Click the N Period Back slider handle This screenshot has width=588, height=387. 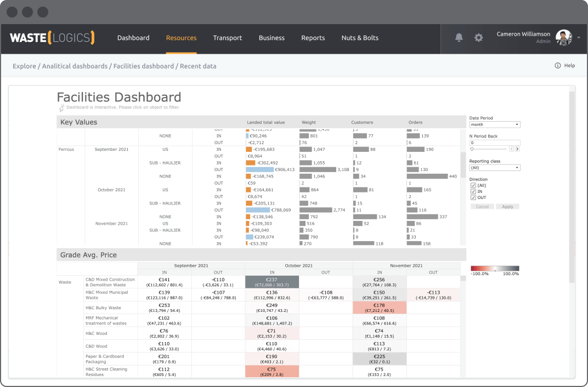[x=472, y=149]
